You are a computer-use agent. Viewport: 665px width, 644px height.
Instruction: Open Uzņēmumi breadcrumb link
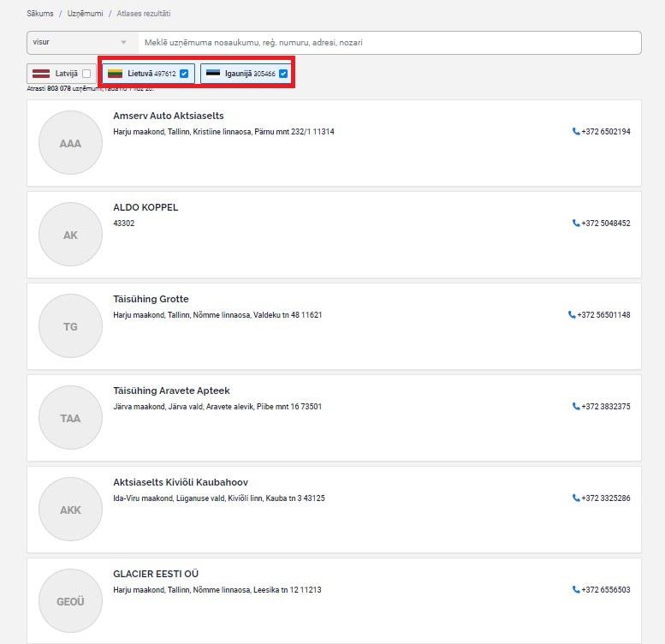pos(84,15)
